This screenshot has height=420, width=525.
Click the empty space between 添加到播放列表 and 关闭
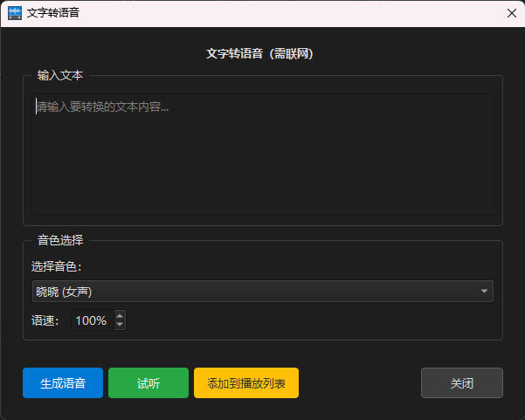(x=360, y=382)
